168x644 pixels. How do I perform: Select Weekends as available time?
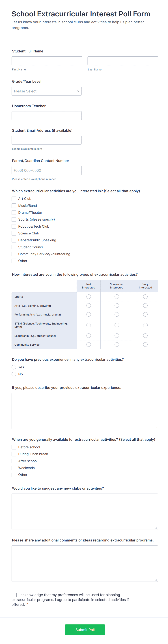click(14, 468)
